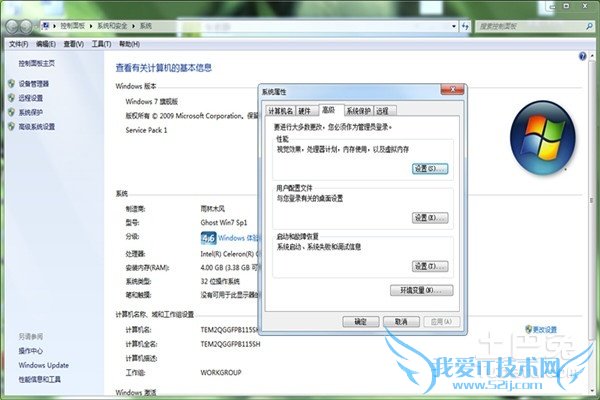Click the 更改设置 link

click(x=545, y=329)
